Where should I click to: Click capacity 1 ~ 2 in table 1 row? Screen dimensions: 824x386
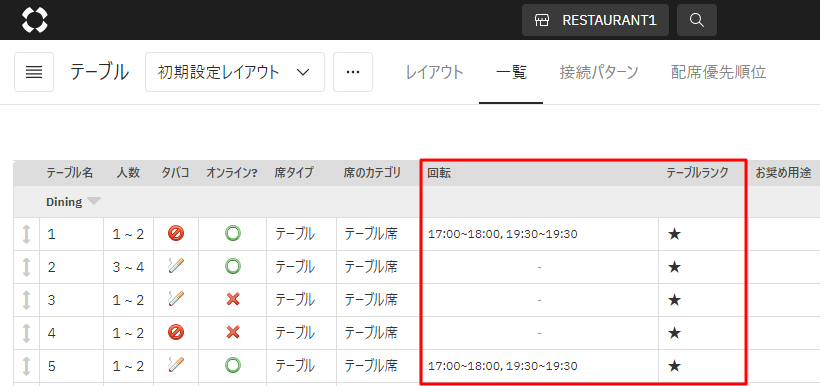128,234
